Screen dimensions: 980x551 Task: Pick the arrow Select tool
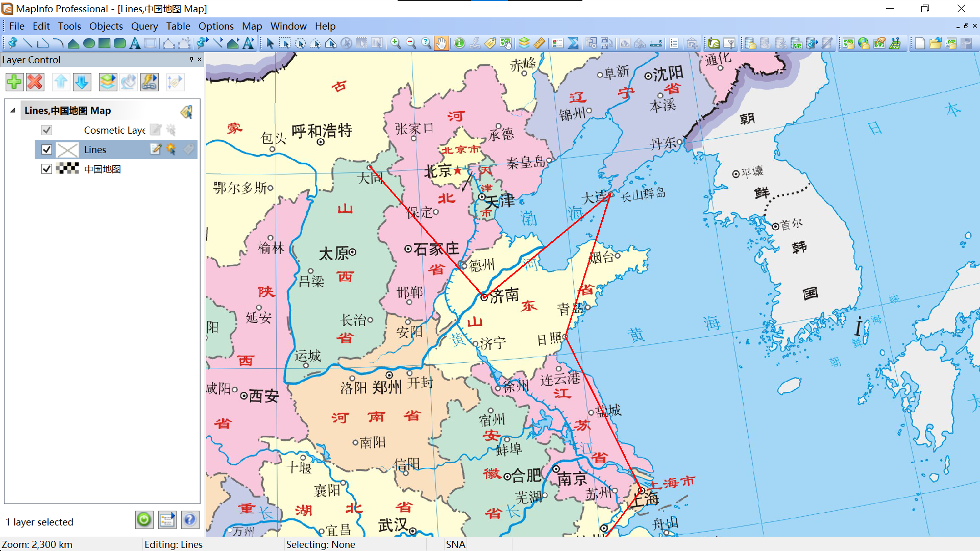click(x=270, y=43)
